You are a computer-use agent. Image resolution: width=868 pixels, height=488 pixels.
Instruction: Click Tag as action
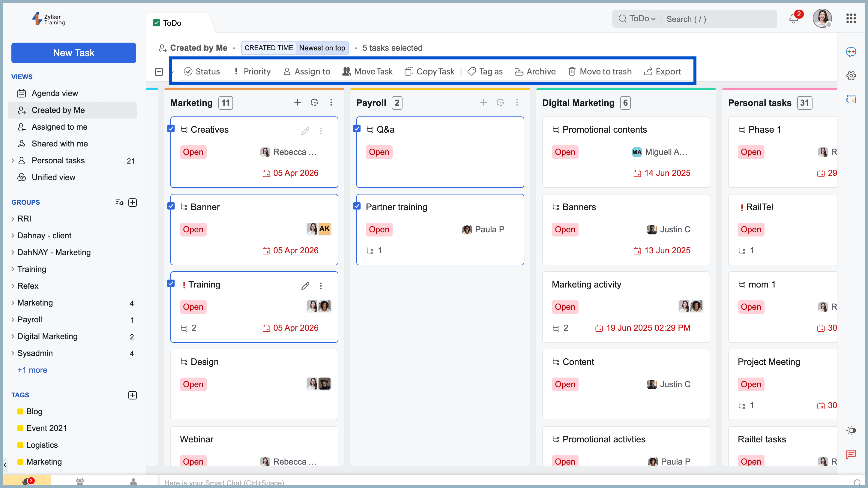[x=485, y=71]
